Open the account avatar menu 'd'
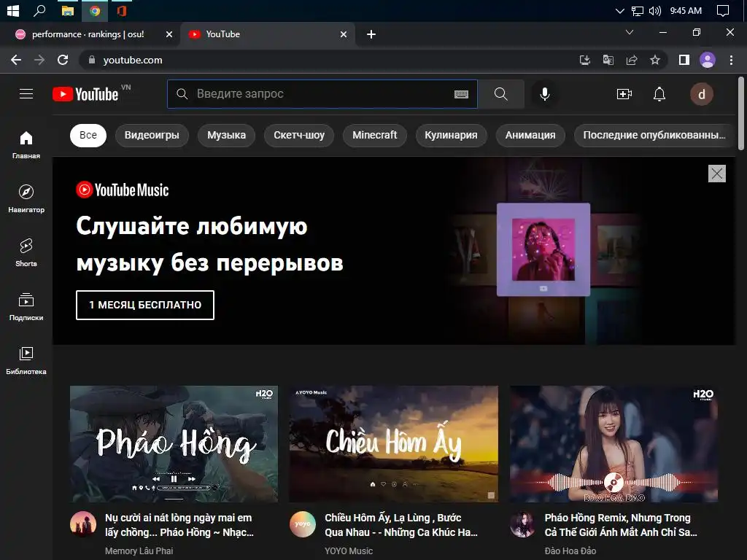The height and width of the screenshot is (560, 747). point(701,94)
